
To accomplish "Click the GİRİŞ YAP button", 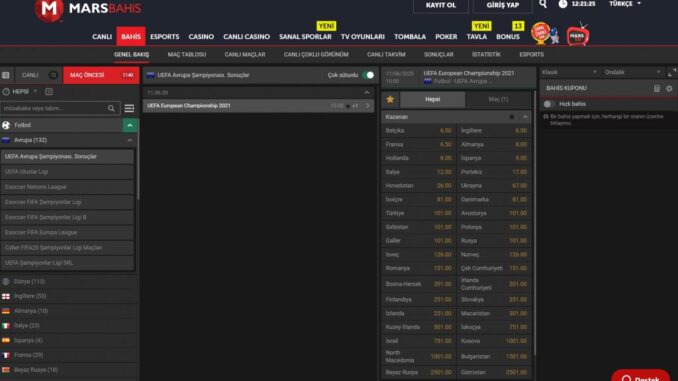I will tap(502, 5).
